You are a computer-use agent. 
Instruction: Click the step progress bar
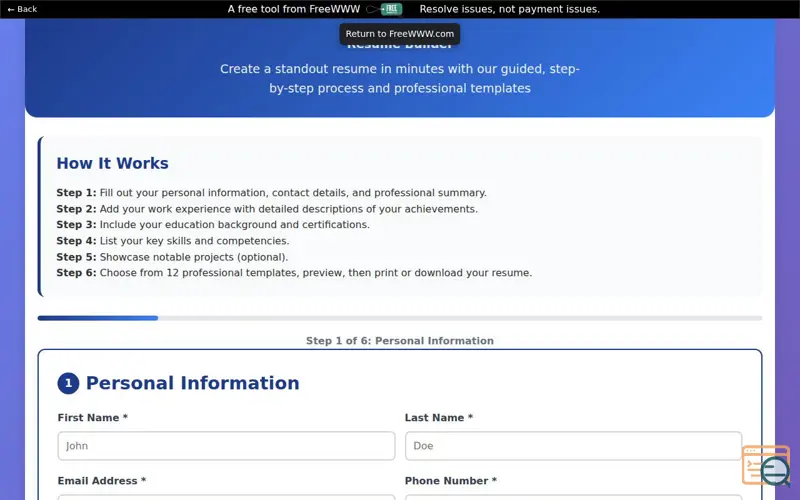click(x=400, y=318)
